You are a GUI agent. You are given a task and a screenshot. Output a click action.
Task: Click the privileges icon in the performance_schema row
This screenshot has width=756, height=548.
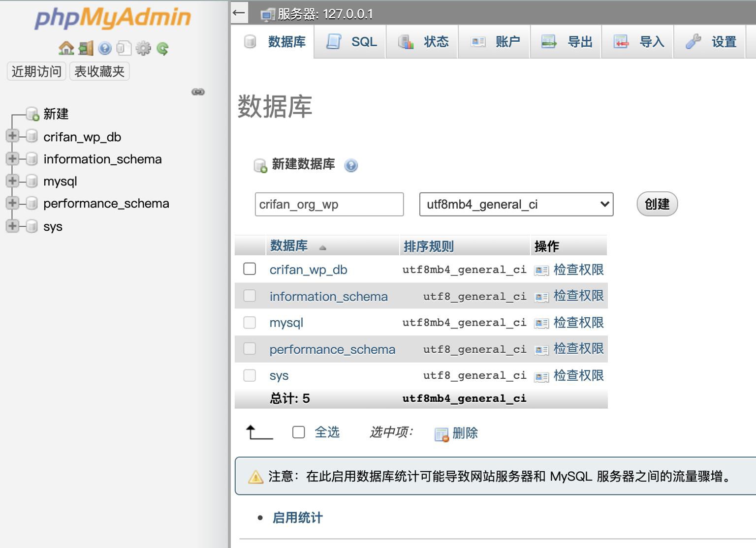tap(541, 350)
